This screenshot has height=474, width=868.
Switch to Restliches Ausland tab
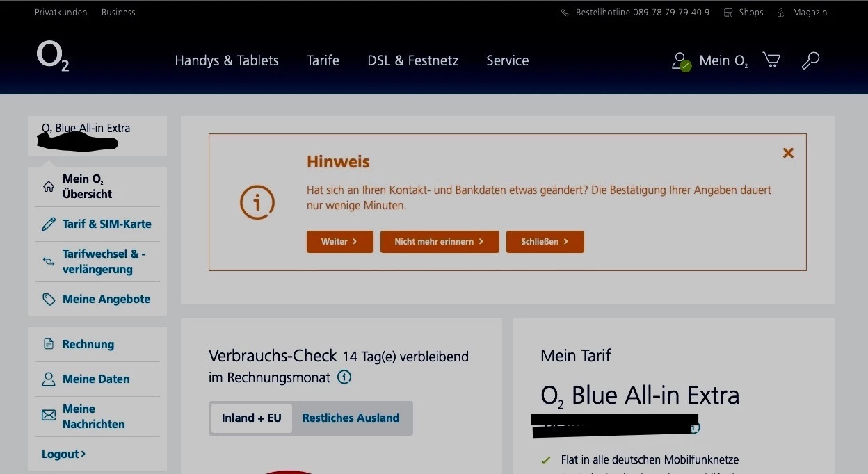[351, 418]
